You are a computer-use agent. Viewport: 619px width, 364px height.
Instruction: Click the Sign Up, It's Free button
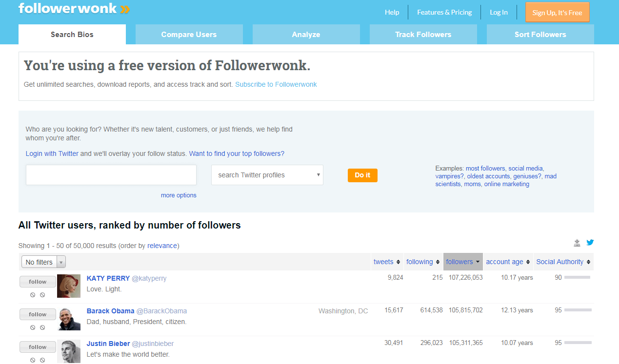coord(558,12)
